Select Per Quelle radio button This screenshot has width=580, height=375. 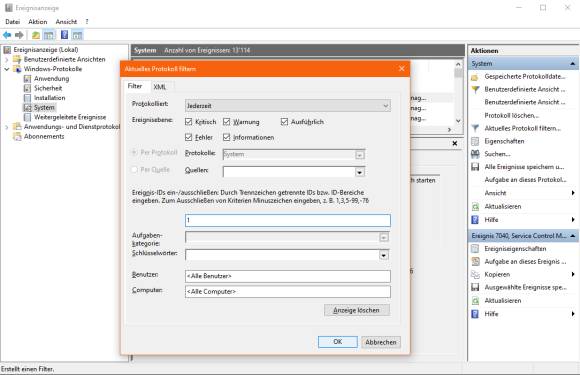coord(135,170)
